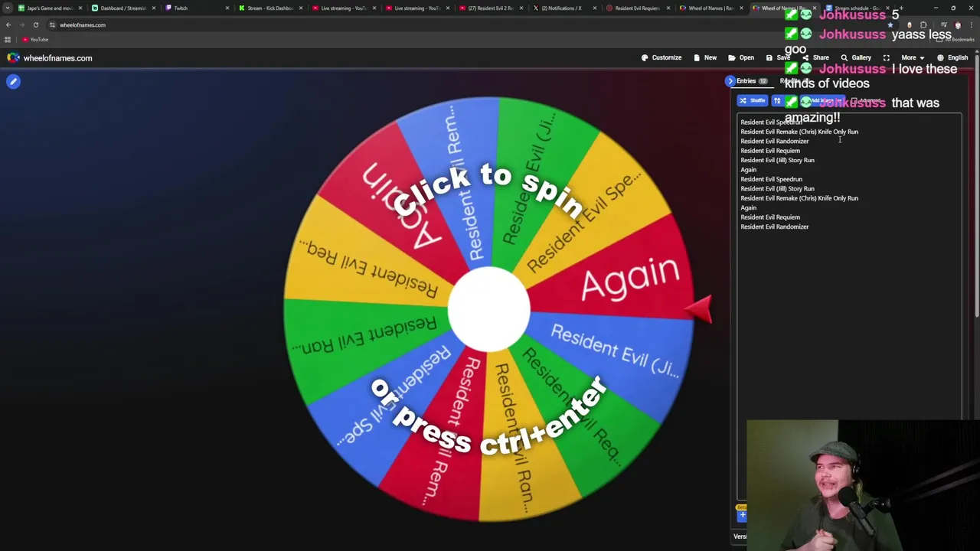Change language from English
The height and width of the screenshot is (551, 980).
pos(952,57)
